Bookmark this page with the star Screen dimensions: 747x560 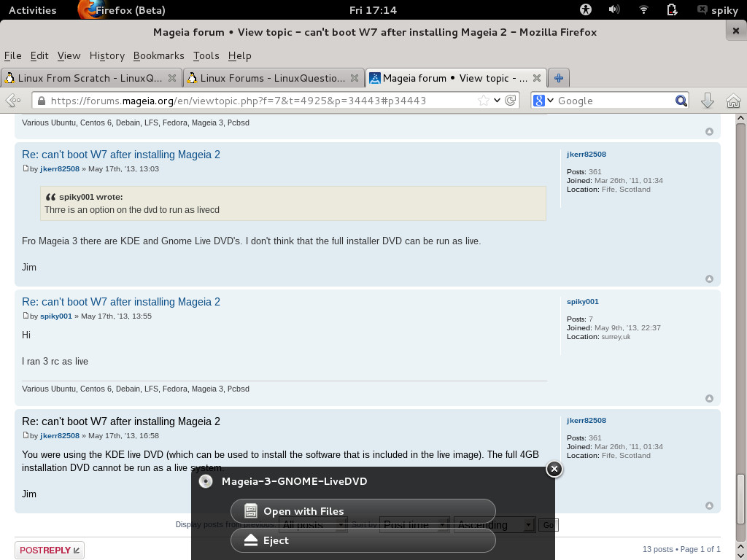[x=483, y=101]
